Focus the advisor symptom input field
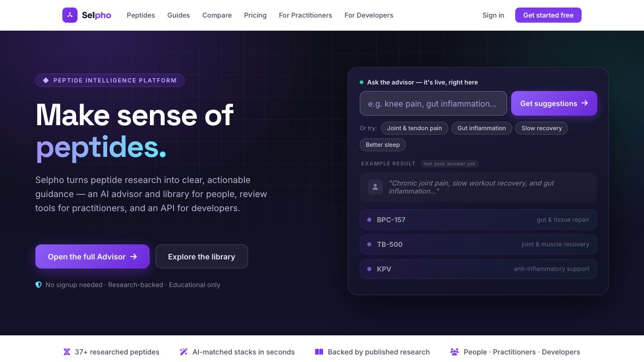Image resolution: width=644 pixels, height=362 pixels. click(x=433, y=104)
